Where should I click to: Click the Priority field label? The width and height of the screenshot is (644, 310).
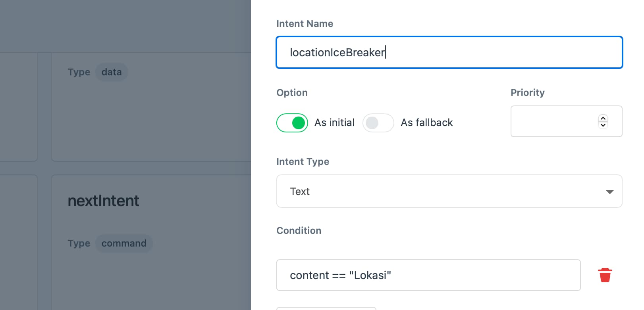tap(527, 93)
